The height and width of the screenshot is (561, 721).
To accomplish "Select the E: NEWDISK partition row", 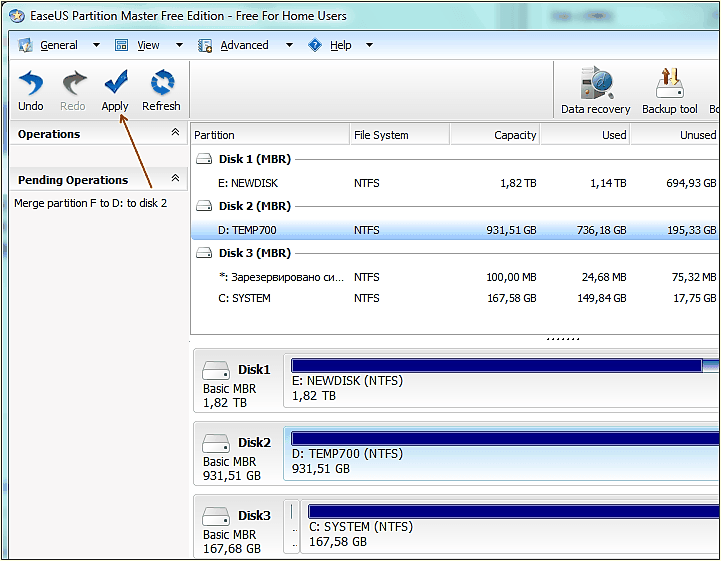I will (455, 183).
